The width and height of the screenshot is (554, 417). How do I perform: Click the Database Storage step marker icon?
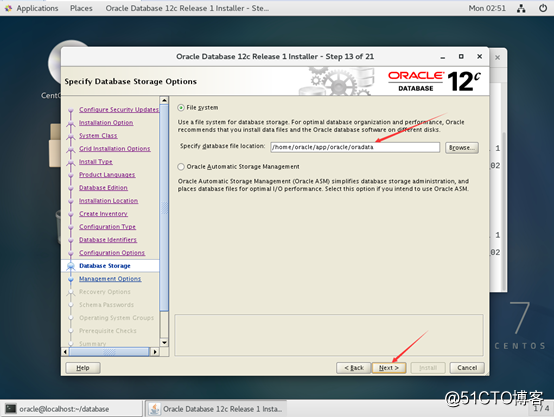[x=71, y=266]
